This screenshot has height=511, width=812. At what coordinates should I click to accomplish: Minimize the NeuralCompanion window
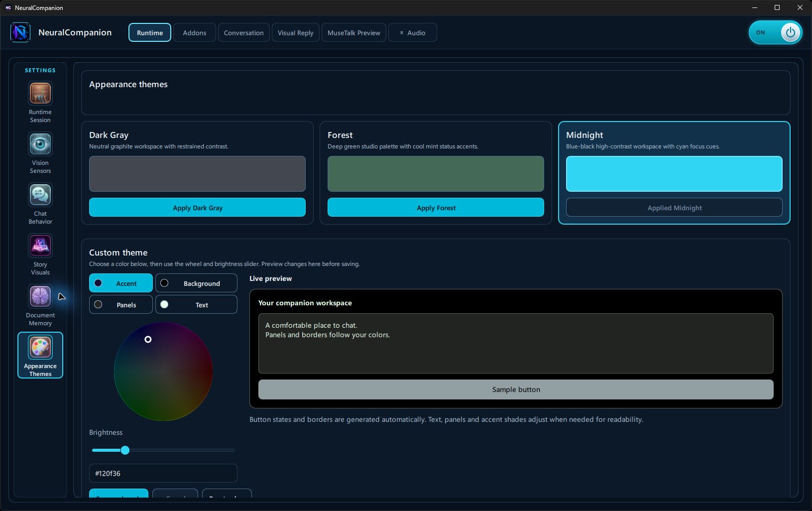coord(755,7)
